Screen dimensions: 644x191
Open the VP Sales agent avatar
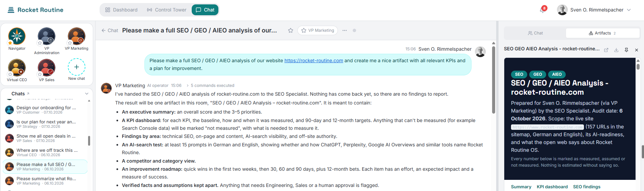(47, 67)
